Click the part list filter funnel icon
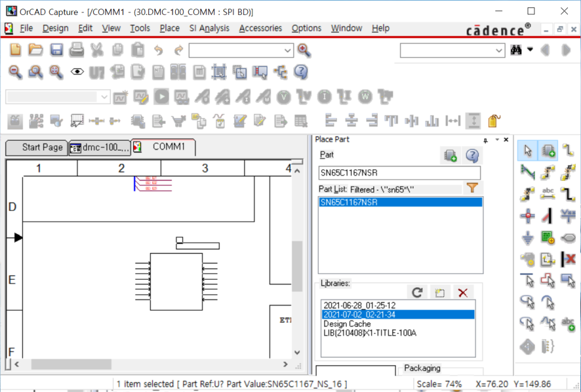This screenshot has height=392, width=581. 472,188
